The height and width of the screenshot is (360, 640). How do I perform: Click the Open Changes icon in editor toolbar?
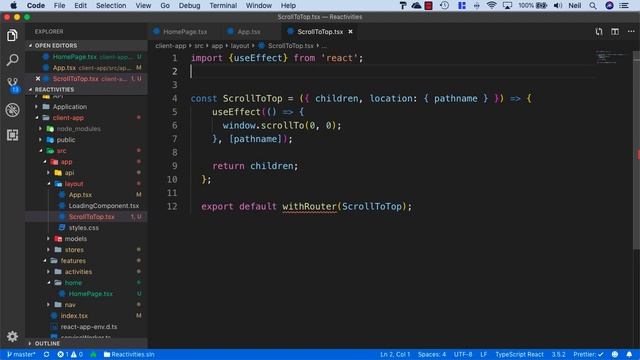tap(599, 31)
